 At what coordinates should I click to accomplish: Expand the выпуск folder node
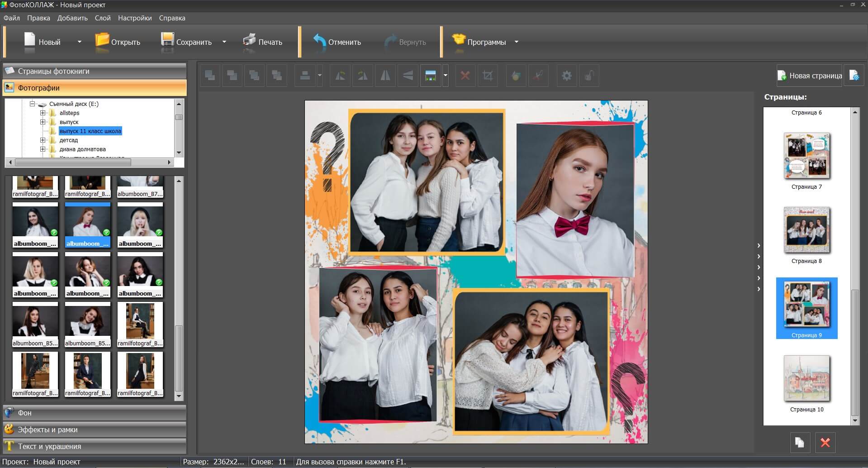[43, 122]
